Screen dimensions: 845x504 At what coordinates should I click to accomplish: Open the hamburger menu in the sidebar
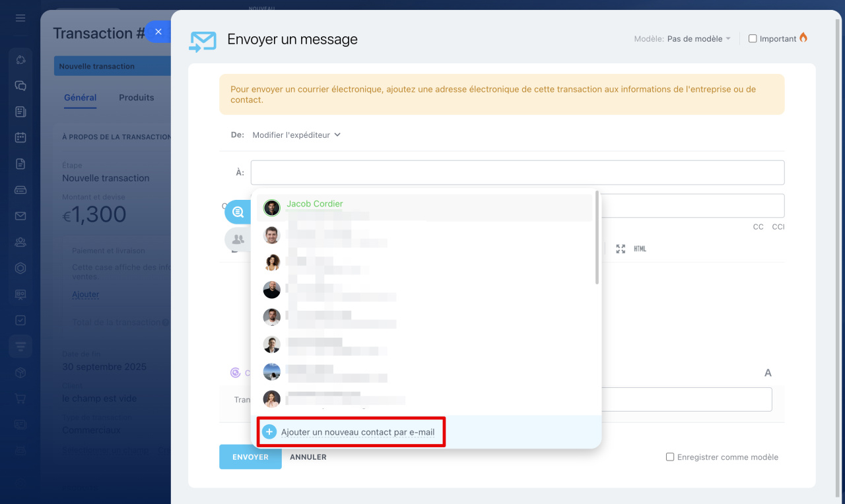click(x=20, y=18)
